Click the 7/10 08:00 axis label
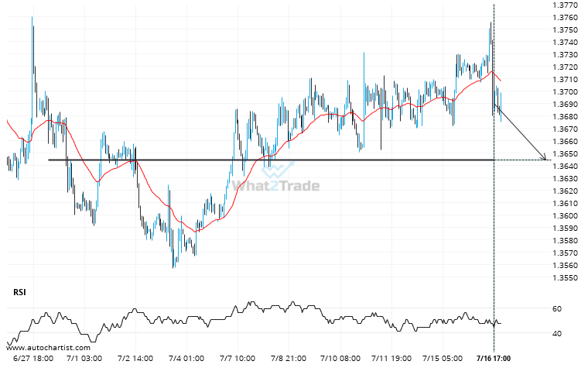This screenshot has width=588, height=368. [340, 358]
